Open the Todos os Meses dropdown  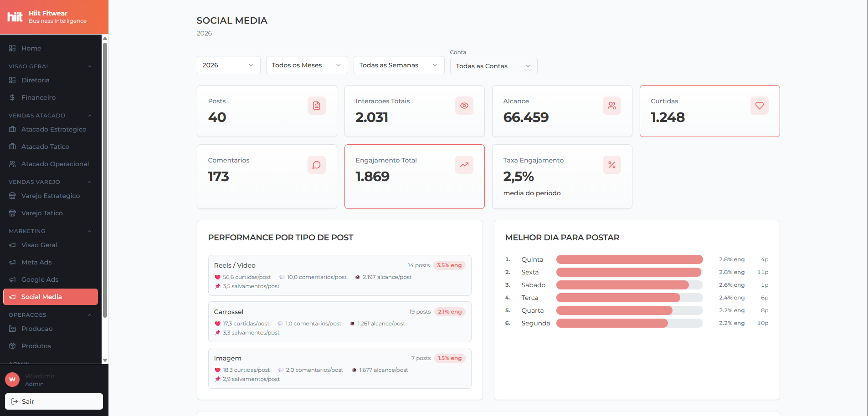(x=307, y=65)
